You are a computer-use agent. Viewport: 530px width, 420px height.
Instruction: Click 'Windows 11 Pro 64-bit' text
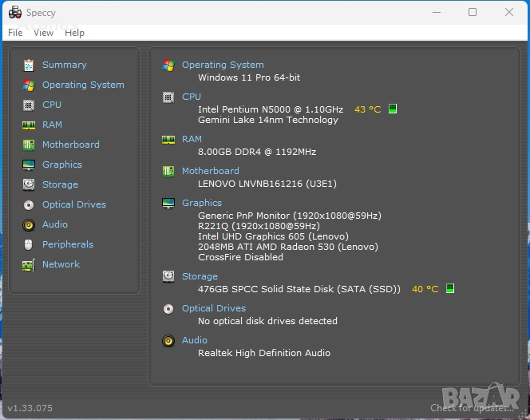tap(249, 77)
